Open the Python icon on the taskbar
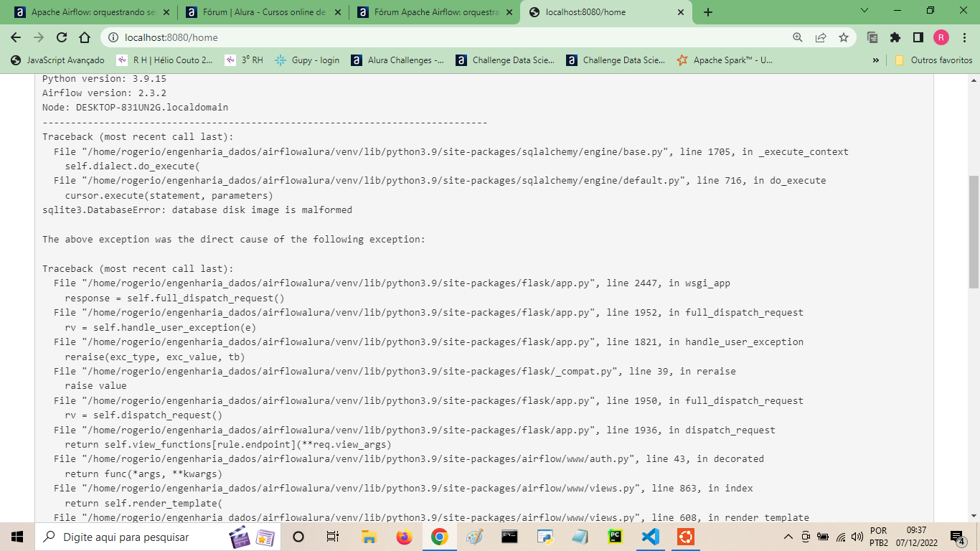 (545, 537)
